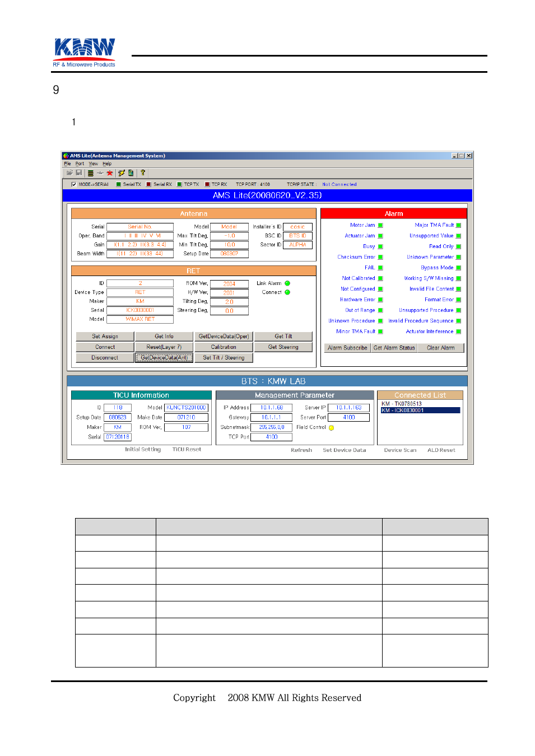
Task: Select KM - TK0780513 in Connected List
Action: point(402,404)
